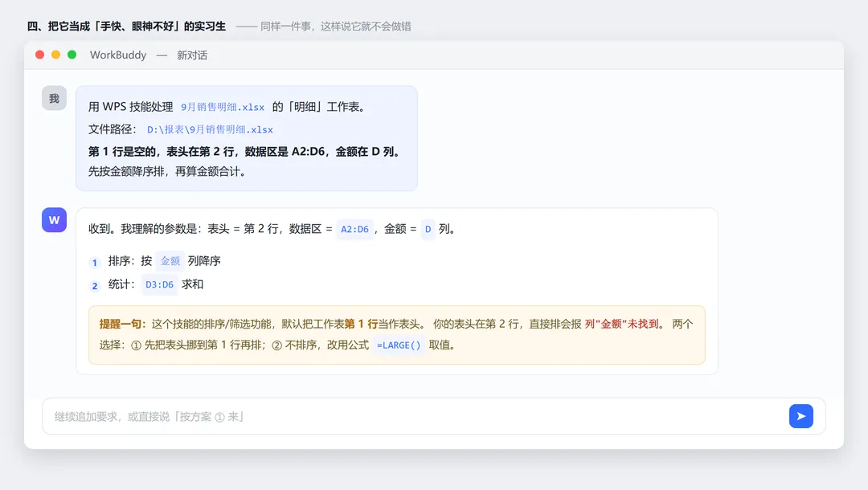Click the gray 我 user avatar
The image size is (868, 490).
point(55,99)
